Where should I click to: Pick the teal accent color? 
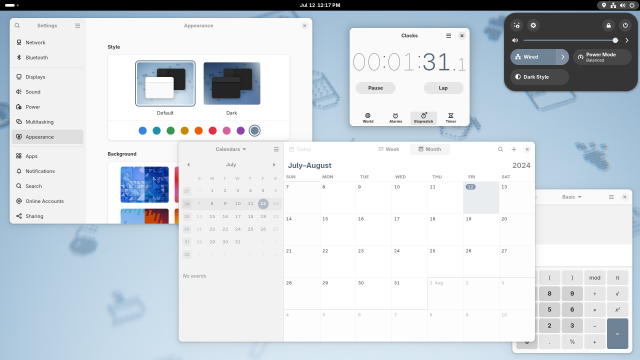pos(157,131)
